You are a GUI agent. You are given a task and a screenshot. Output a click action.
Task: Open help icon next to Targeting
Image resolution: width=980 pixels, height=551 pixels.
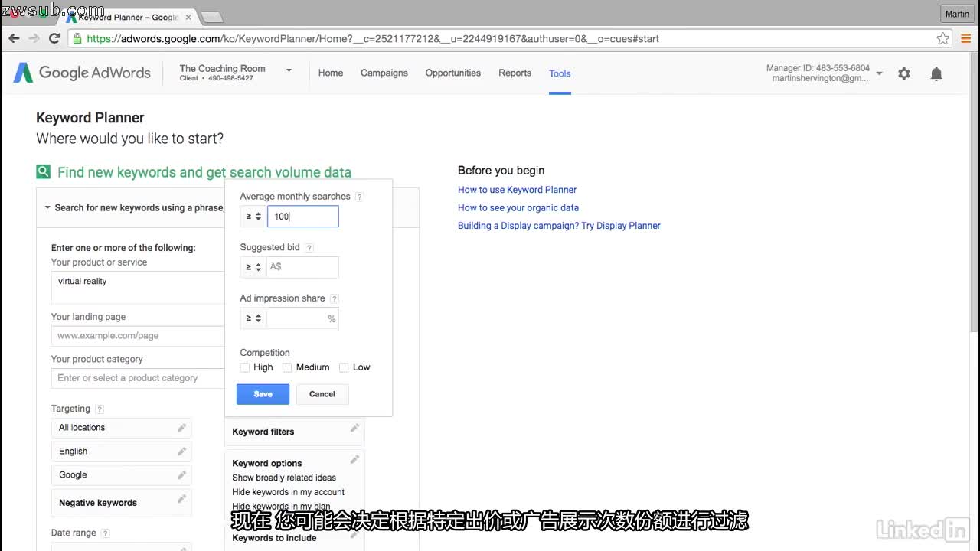point(100,409)
